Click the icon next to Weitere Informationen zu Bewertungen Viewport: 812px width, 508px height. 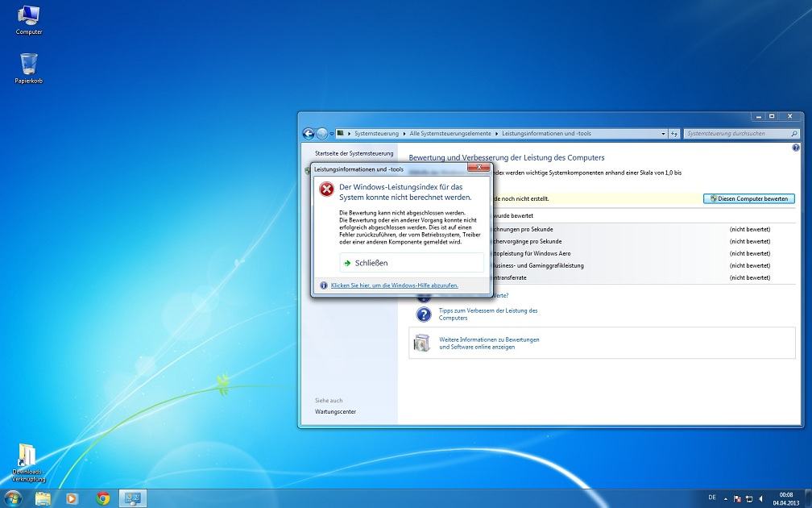[x=422, y=344]
